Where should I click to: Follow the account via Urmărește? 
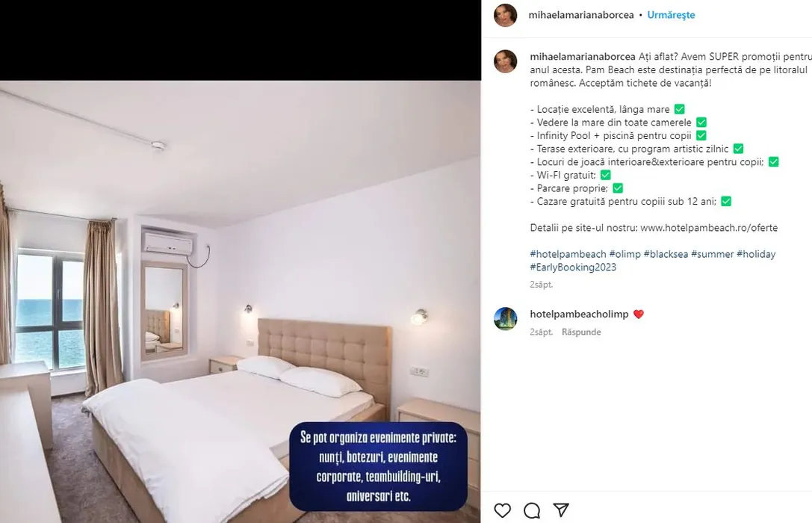pos(671,15)
